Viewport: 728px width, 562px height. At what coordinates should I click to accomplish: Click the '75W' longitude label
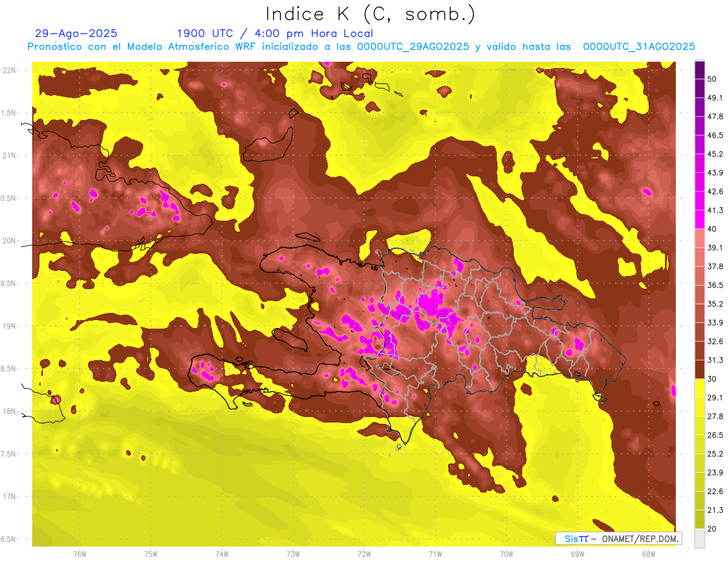(x=151, y=554)
